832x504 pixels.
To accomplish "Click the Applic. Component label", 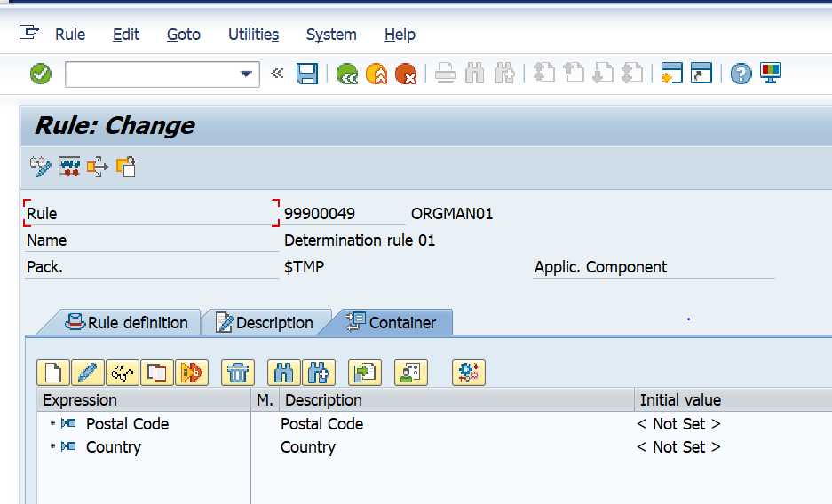I will tap(600, 267).
